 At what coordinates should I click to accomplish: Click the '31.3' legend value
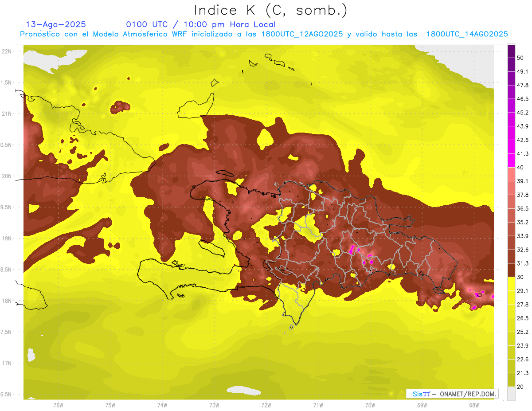(523, 263)
